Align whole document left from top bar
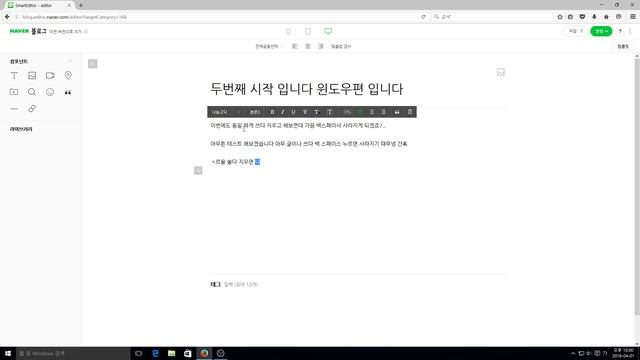The width and height of the screenshot is (640, 360). click(x=295, y=47)
